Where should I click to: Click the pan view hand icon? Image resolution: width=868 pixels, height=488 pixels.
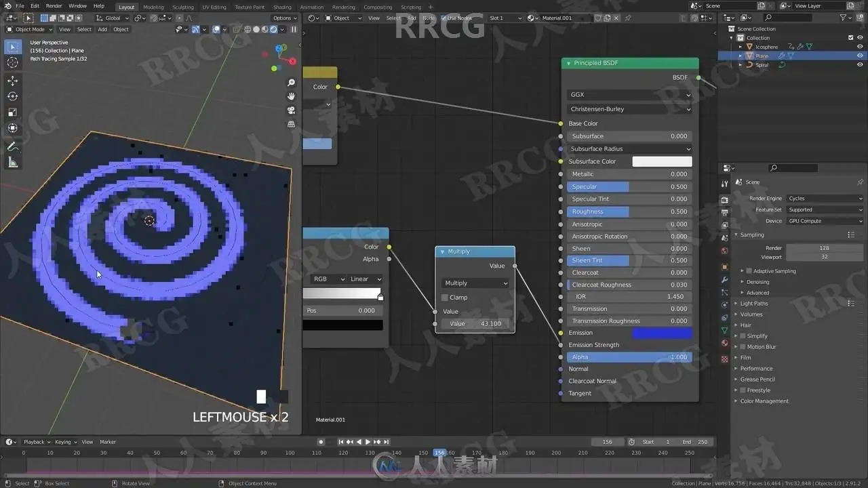click(292, 96)
